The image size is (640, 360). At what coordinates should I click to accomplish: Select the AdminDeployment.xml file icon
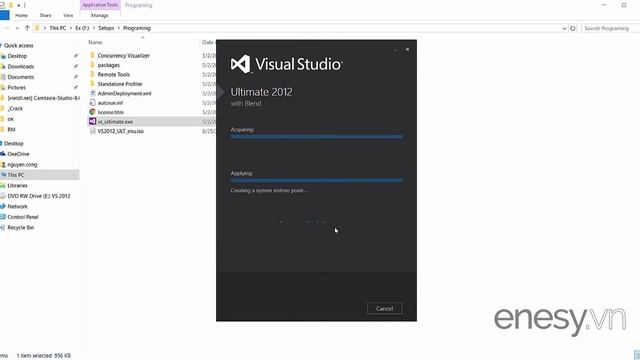tap(93, 93)
